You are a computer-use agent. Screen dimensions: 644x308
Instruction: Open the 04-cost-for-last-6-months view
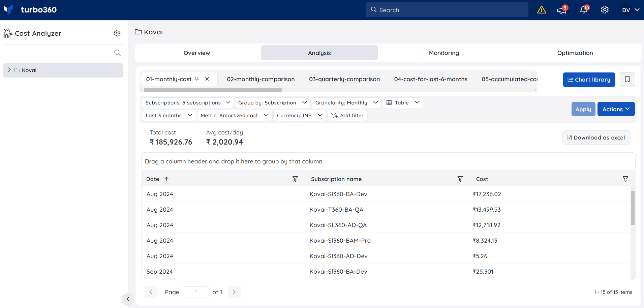[431, 79]
